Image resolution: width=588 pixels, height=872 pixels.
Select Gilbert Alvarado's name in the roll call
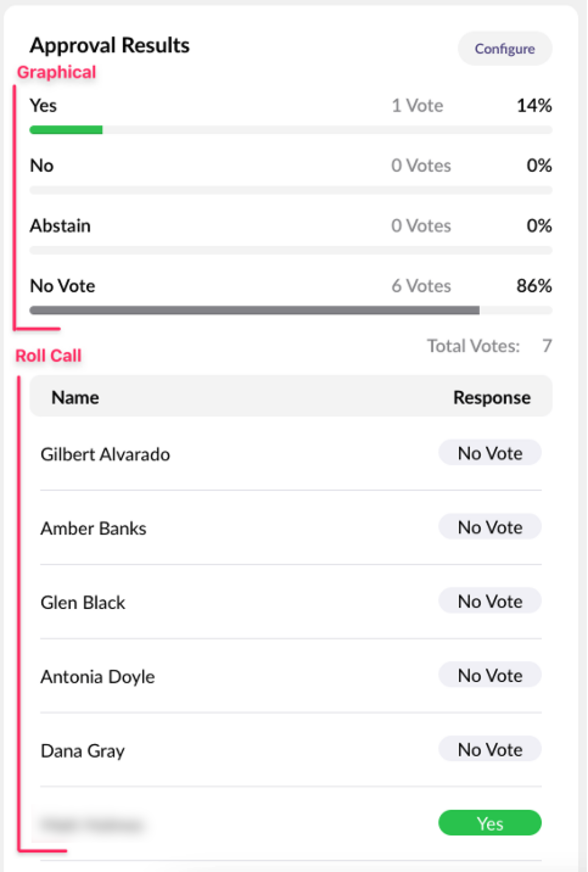pyautogui.click(x=105, y=454)
